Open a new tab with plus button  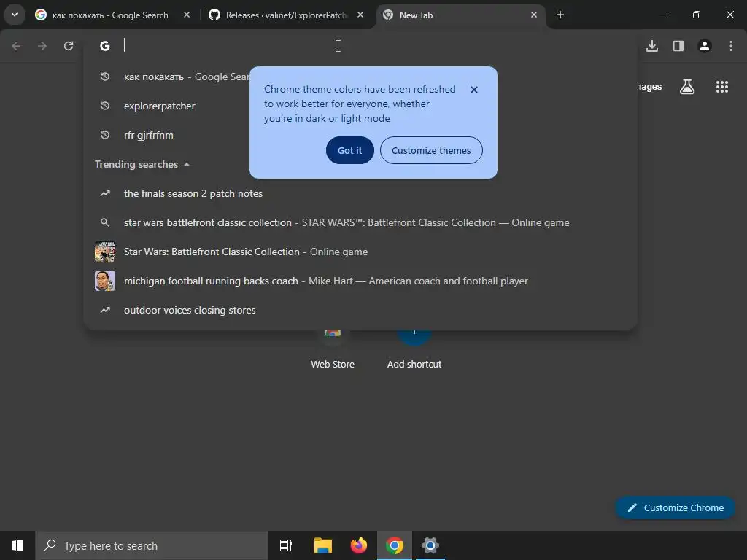point(560,15)
